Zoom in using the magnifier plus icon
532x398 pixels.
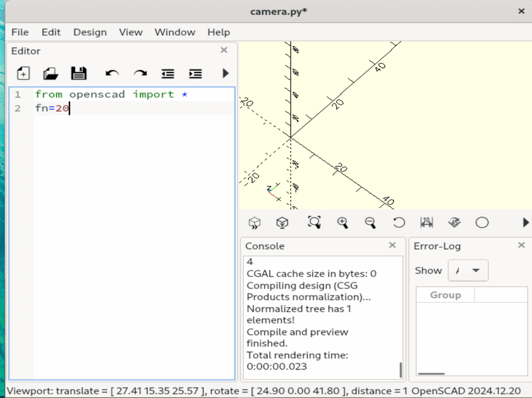pyautogui.click(x=342, y=223)
